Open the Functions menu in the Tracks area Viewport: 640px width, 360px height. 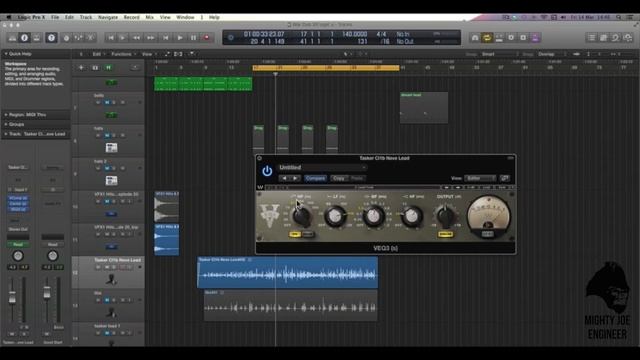[x=123, y=54]
